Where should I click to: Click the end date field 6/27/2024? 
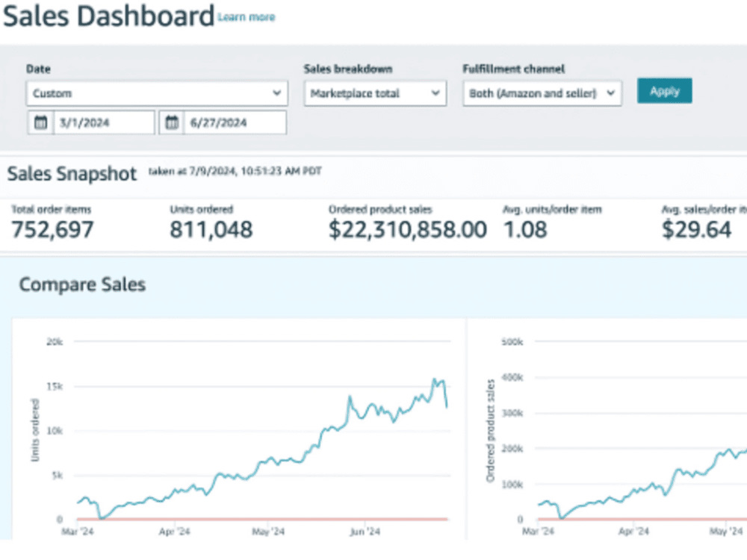click(235, 122)
